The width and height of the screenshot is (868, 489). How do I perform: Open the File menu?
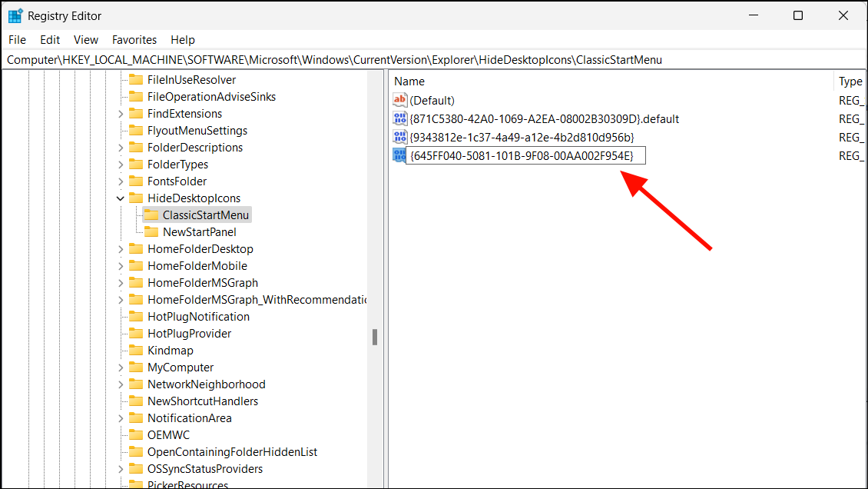[17, 40]
